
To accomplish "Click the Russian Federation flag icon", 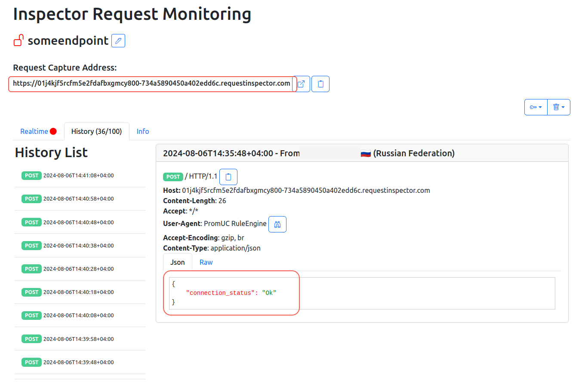I will (366, 154).
